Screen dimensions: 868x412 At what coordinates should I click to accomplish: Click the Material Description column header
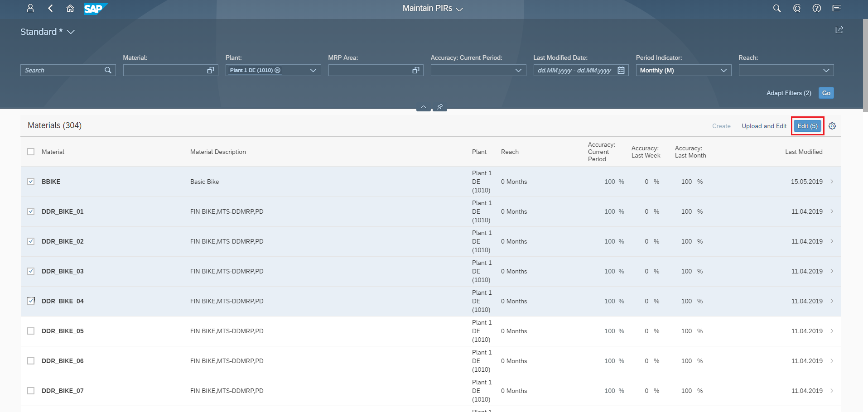[x=218, y=152]
